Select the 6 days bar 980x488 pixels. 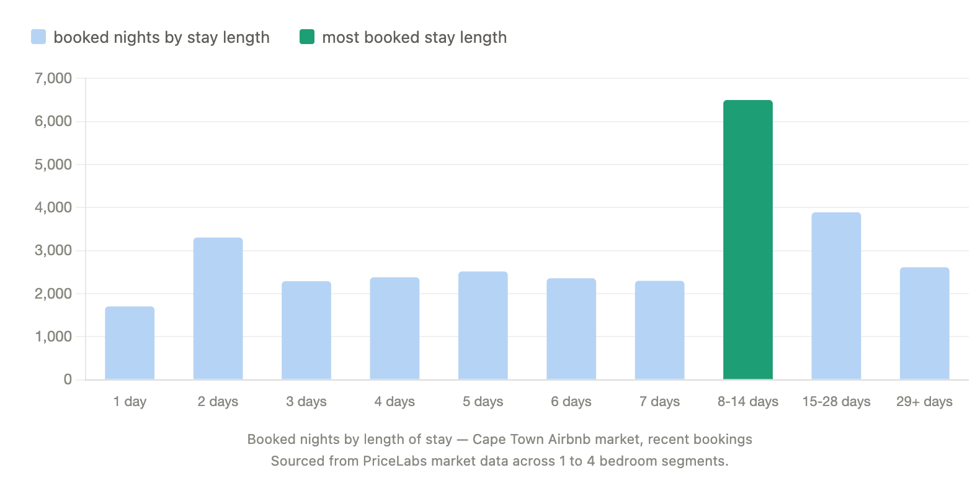pyautogui.click(x=571, y=329)
